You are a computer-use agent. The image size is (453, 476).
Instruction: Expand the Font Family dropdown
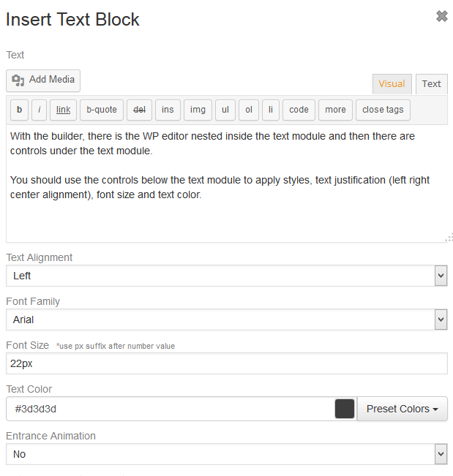(x=227, y=320)
